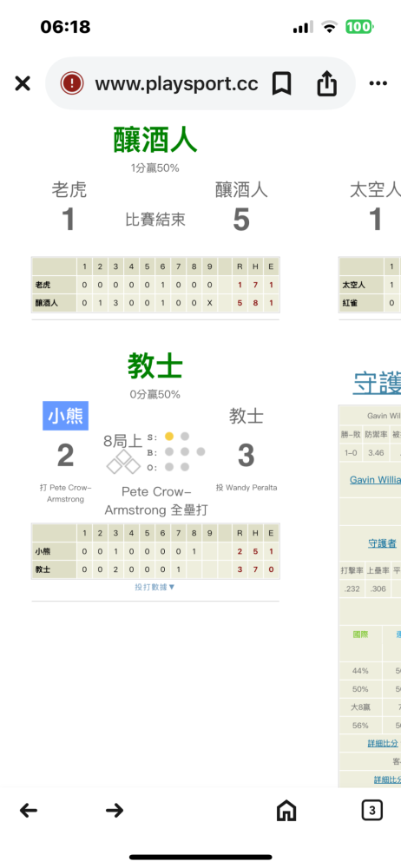Viewport: 401px width, 868px height.
Task: Tap the 國際 column header in the stats table
Action: coord(360,635)
